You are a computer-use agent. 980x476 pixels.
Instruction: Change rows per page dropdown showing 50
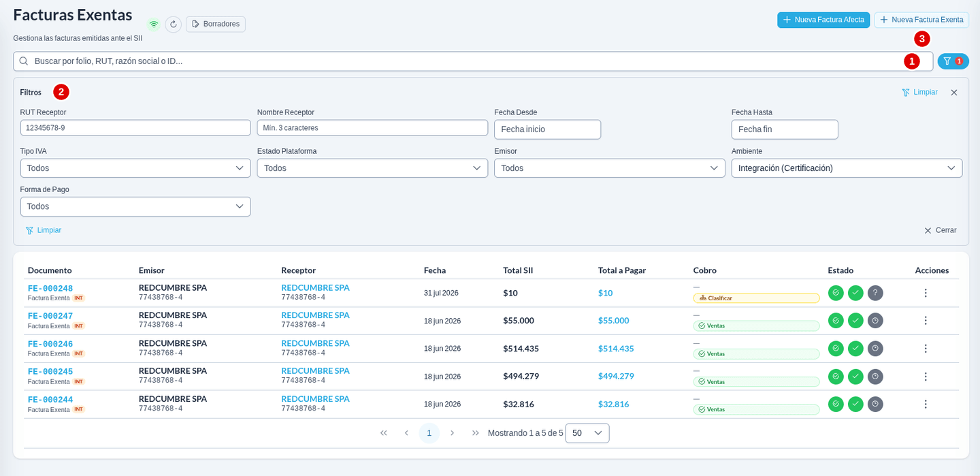pyautogui.click(x=587, y=433)
